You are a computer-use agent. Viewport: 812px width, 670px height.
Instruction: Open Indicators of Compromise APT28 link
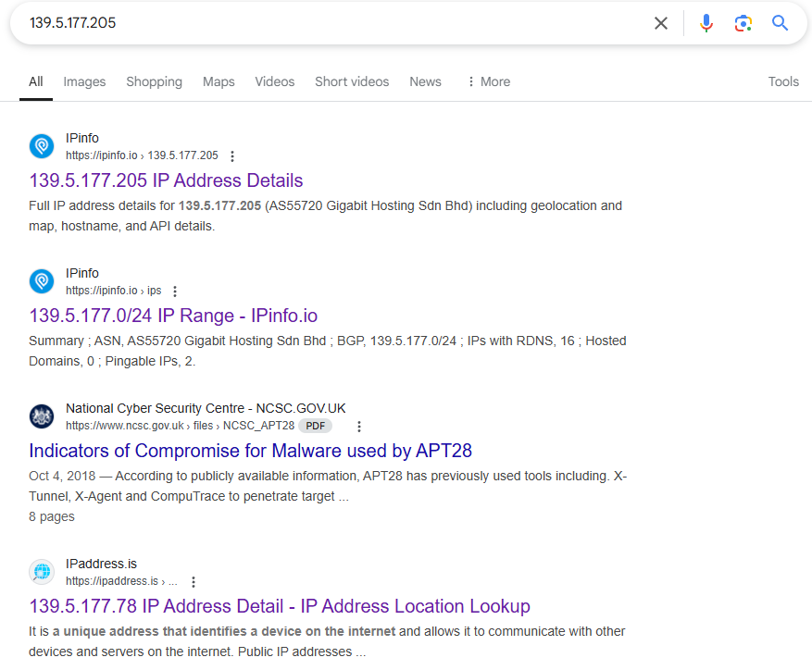(x=250, y=451)
